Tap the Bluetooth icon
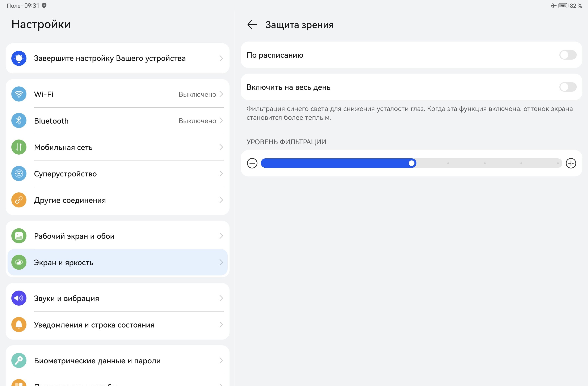Viewport: 588px width, 386px height. point(19,120)
